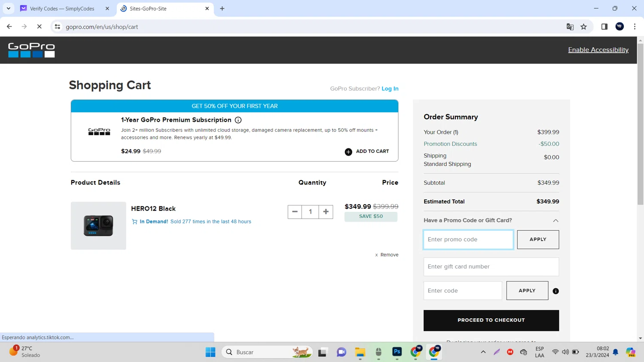This screenshot has width=644, height=362.
Task: Open File Explorer from taskbar
Action: (360, 352)
